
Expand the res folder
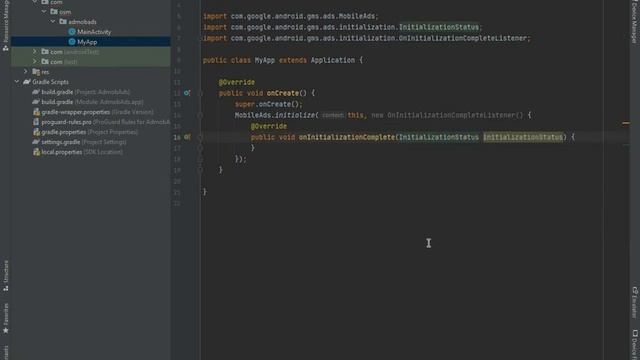(26, 72)
